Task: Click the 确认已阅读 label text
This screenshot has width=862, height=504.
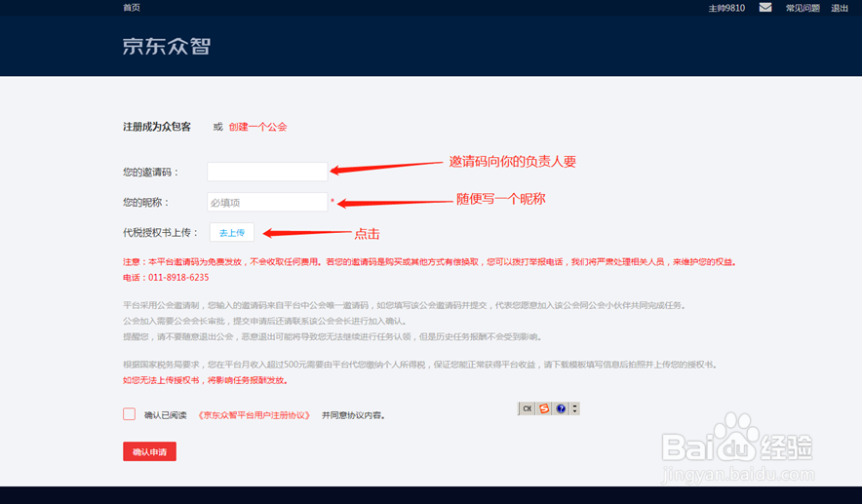Action: pyautogui.click(x=166, y=415)
